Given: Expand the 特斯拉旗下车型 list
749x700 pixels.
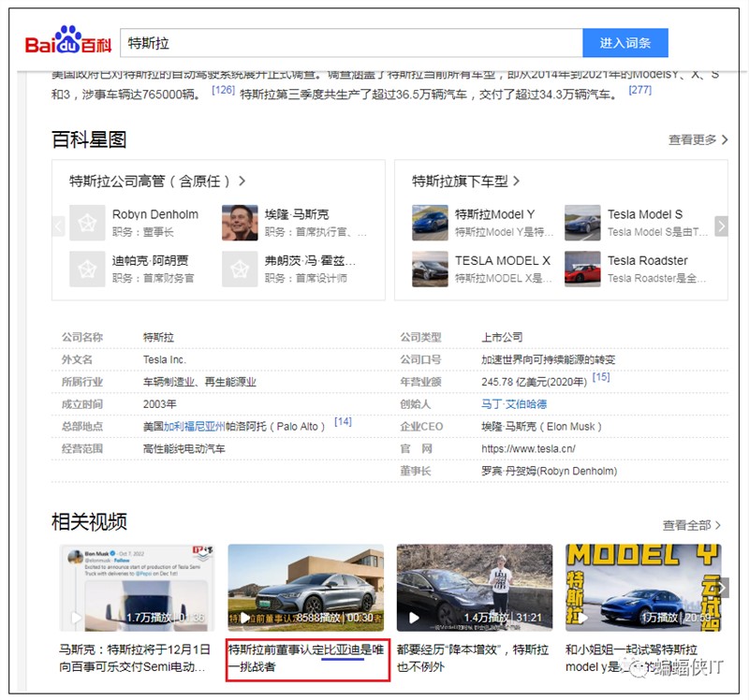Looking at the screenshot, I should 465,181.
